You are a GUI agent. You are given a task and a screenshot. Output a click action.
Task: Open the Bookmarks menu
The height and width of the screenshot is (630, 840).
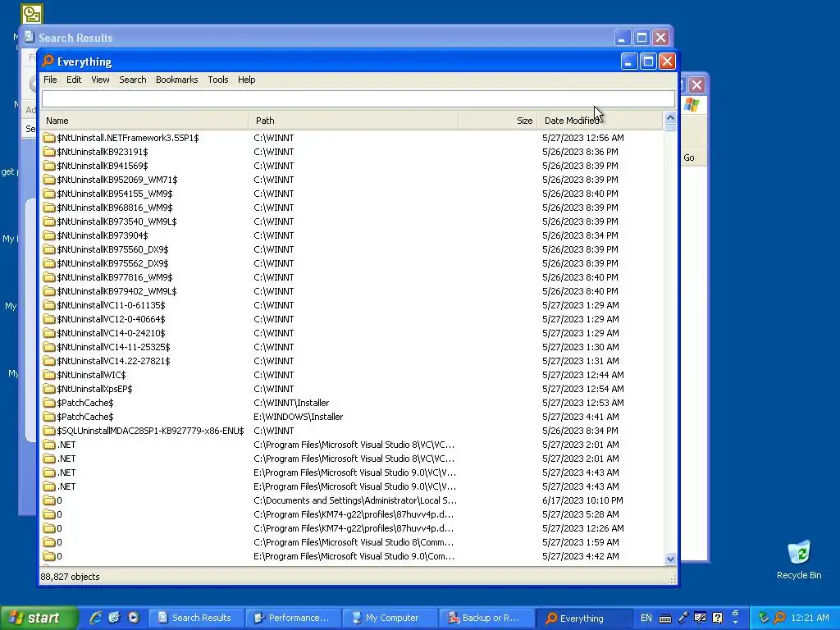[x=177, y=80]
